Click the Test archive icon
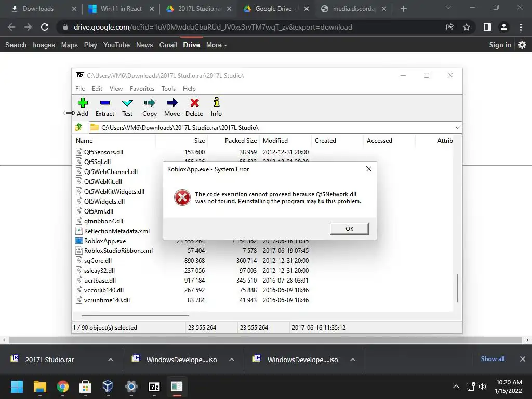 coord(127,103)
